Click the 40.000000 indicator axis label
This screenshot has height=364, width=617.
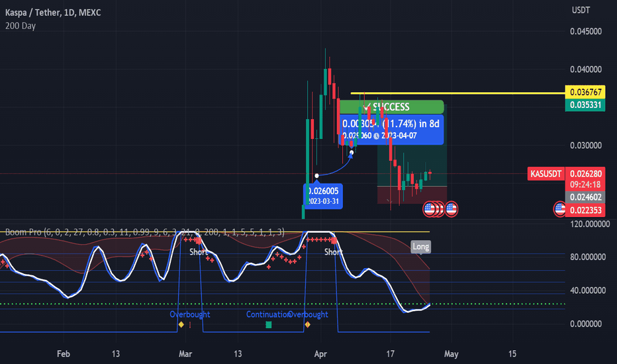(587, 291)
